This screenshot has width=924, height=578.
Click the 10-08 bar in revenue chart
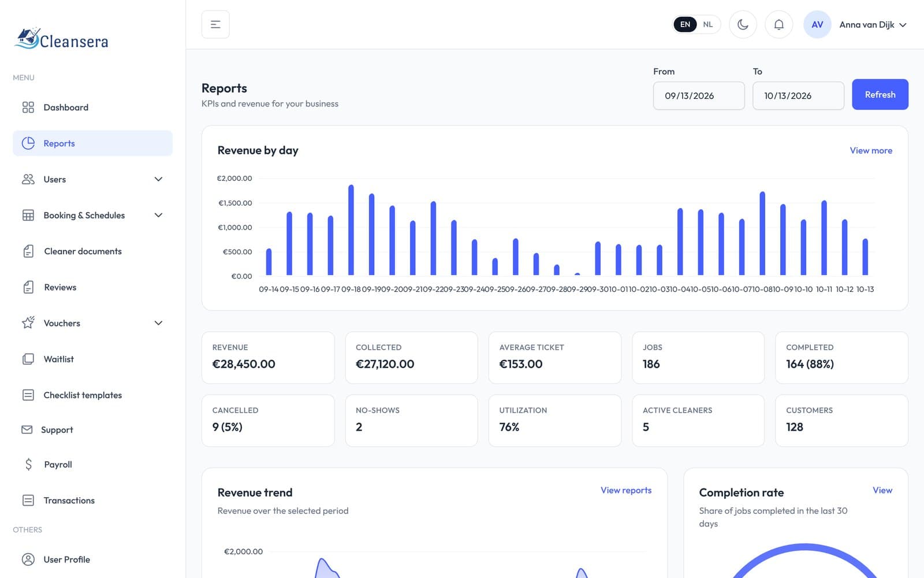click(x=762, y=234)
